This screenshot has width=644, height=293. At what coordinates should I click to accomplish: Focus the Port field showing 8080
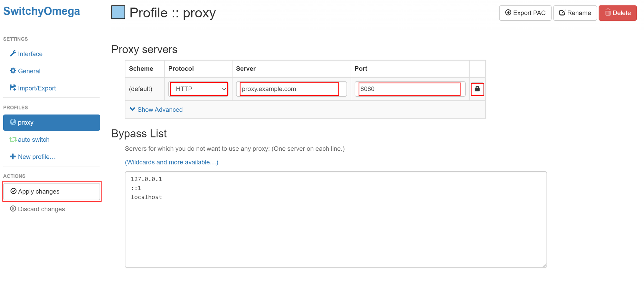410,89
